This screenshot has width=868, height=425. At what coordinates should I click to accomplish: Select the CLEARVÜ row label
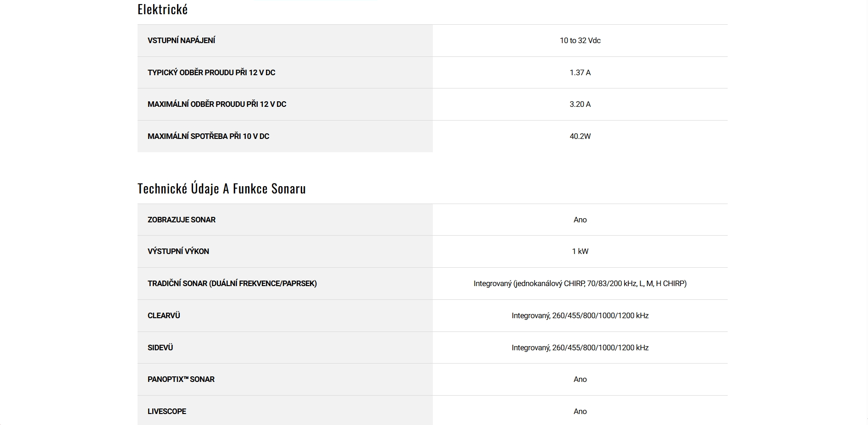click(x=164, y=315)
